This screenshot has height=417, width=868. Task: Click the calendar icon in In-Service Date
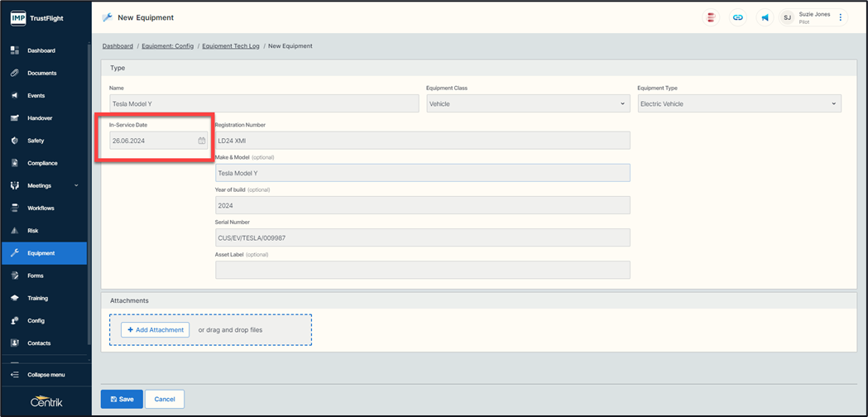tap(201, 141)
